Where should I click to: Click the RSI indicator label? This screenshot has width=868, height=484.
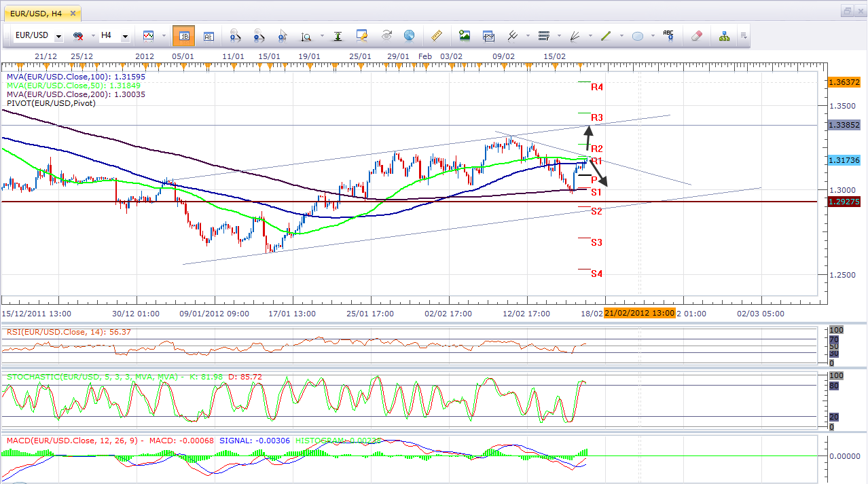(x=69, y=332)
